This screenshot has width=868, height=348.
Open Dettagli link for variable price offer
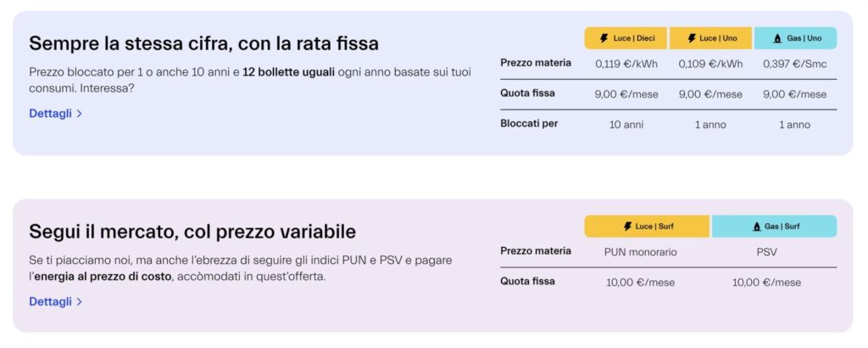pos(51,301)
